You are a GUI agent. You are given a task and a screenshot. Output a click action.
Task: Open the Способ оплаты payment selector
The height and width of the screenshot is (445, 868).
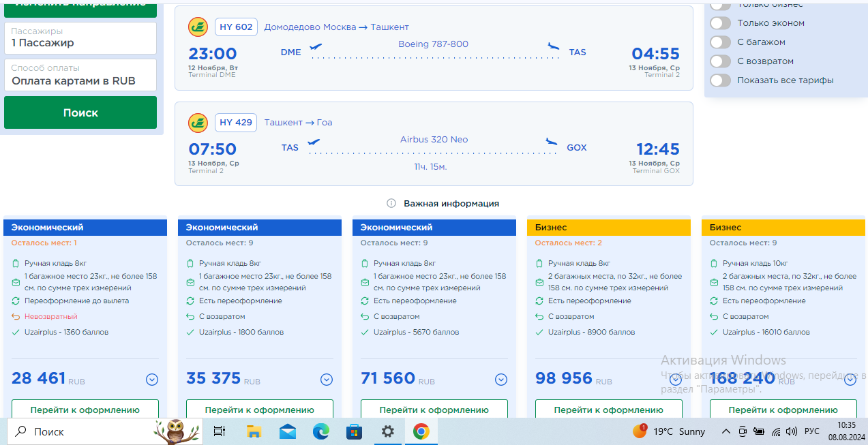[80, 75]
